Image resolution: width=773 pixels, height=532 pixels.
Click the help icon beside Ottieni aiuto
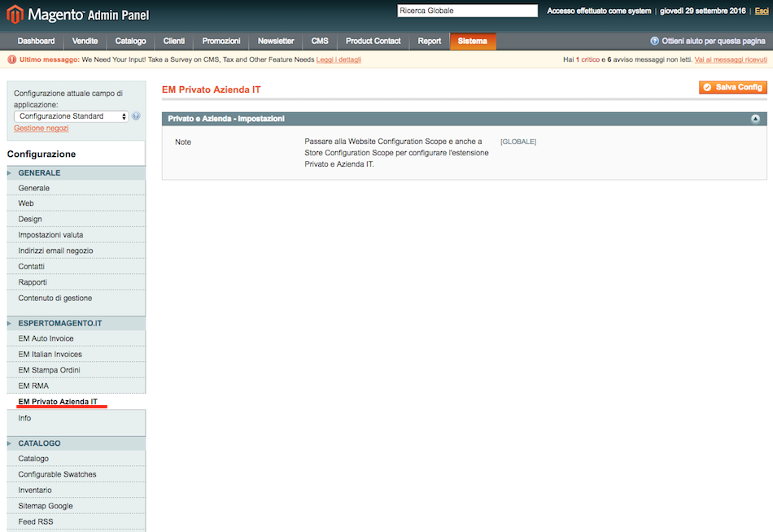click(654, 41)
